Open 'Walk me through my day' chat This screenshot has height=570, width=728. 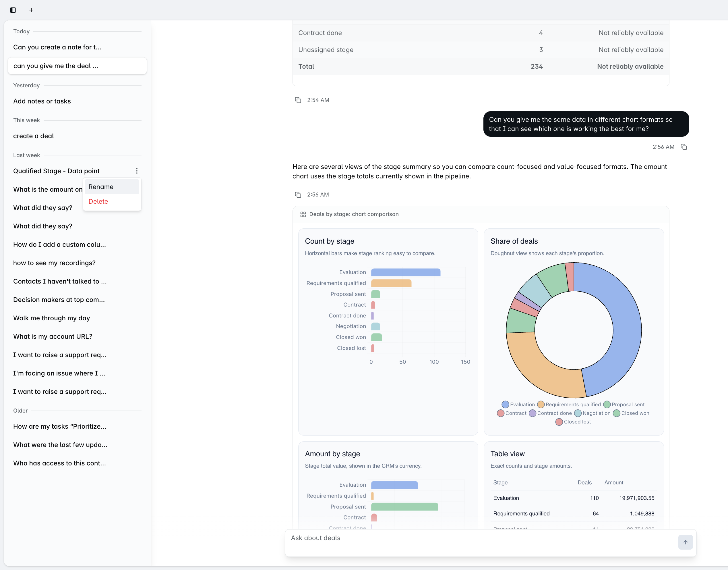click(x=77, y=318)
